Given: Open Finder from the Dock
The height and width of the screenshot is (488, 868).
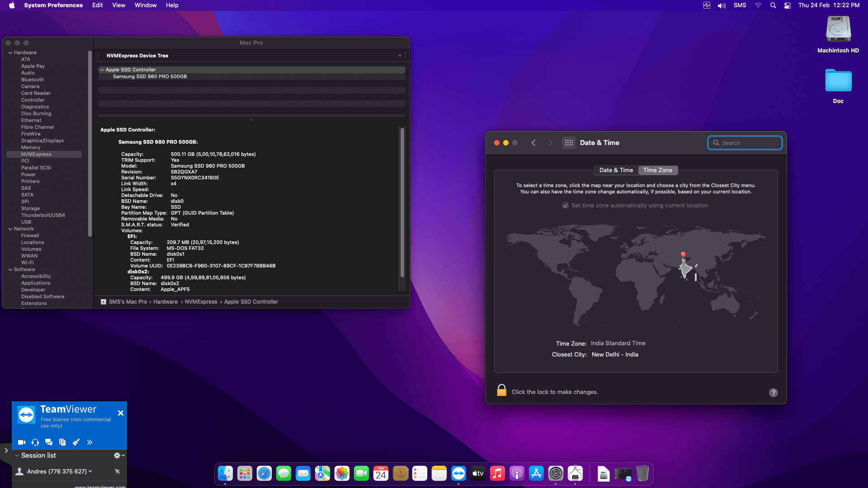Looking at the screenshot, I should (225, 474).
